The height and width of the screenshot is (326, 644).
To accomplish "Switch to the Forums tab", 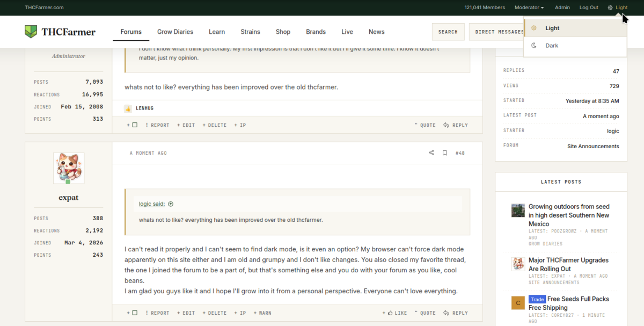I will (131, 32).
